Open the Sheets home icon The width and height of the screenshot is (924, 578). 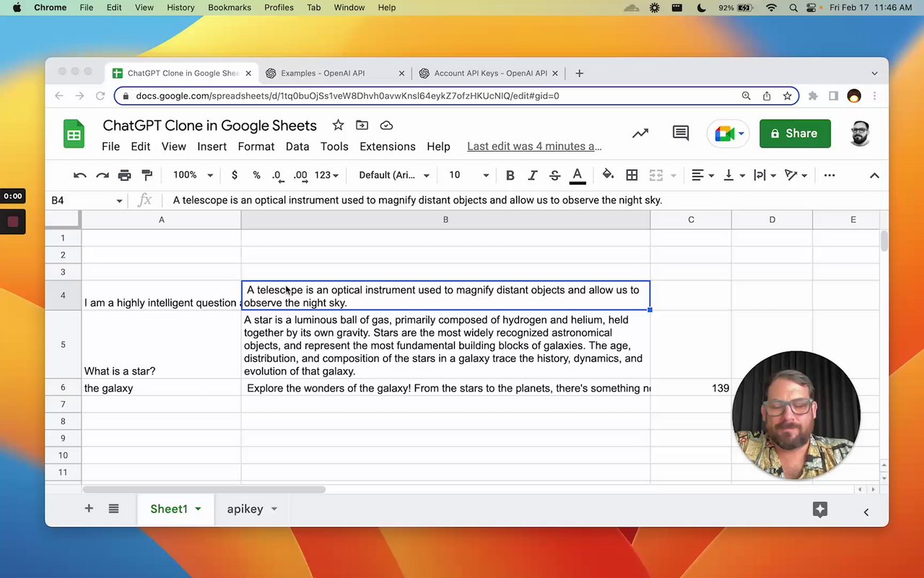pyautogui.click(x=74, y=134)
